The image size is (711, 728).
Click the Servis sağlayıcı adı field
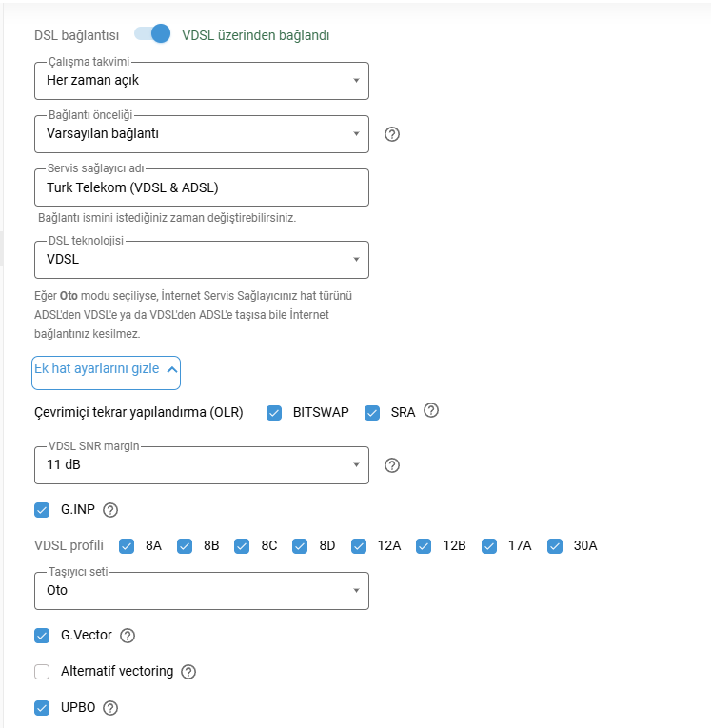click(x=202, y=187)
